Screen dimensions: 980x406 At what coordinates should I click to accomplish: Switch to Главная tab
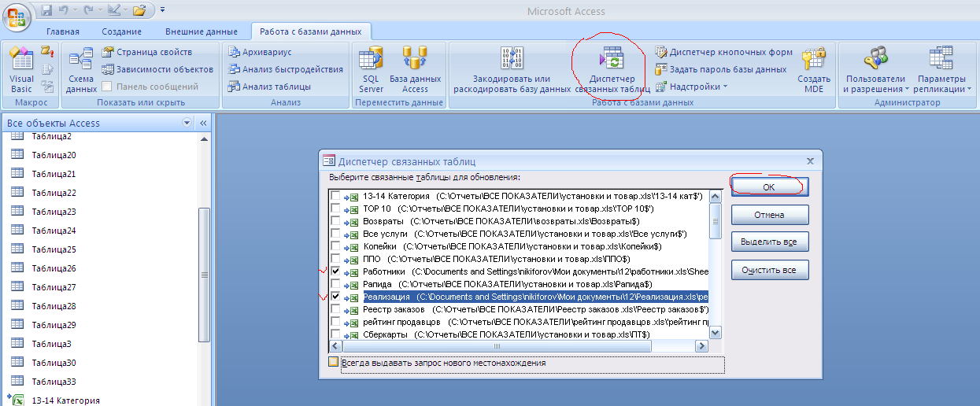[62, 31]
